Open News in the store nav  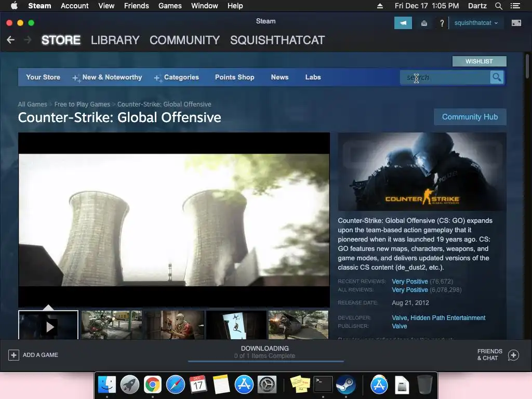(280, 77)
